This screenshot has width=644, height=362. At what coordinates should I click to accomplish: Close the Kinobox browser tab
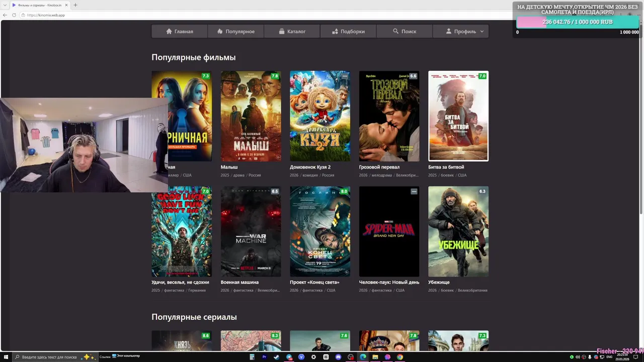tap(66, 5)
